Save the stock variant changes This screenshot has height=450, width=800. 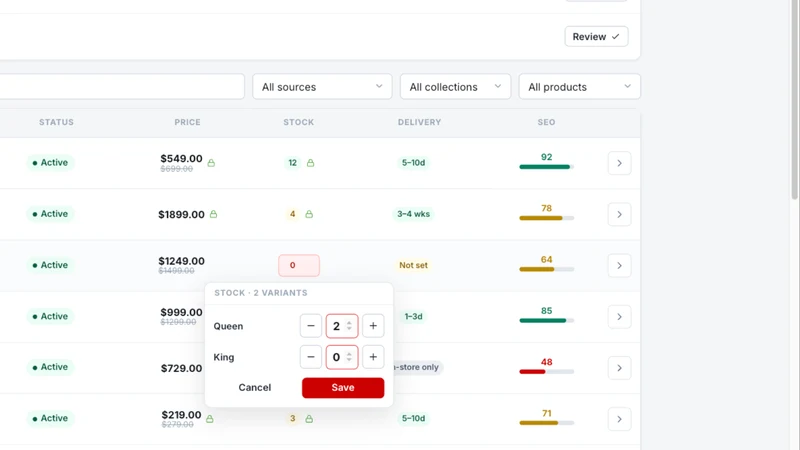(x=343, y=388)
